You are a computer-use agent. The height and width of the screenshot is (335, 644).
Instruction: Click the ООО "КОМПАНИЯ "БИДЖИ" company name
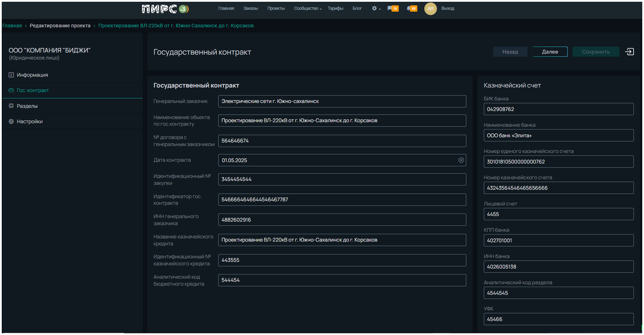tap(50, 50)
